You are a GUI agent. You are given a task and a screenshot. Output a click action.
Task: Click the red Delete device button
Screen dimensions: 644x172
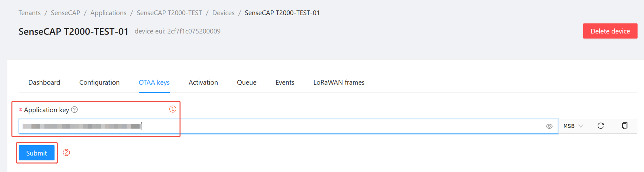click(x=610, y=31)
